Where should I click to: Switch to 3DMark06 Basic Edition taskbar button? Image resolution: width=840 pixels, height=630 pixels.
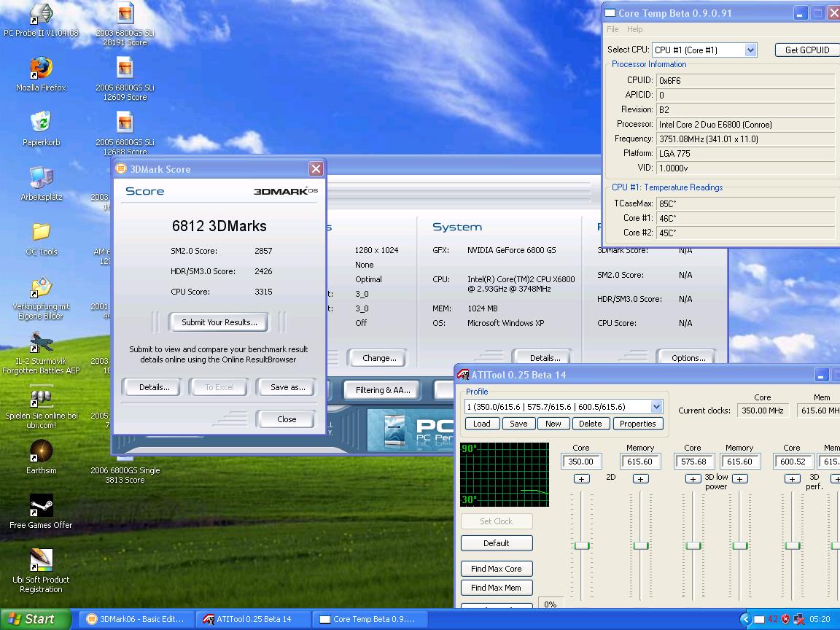pos(135,619)
